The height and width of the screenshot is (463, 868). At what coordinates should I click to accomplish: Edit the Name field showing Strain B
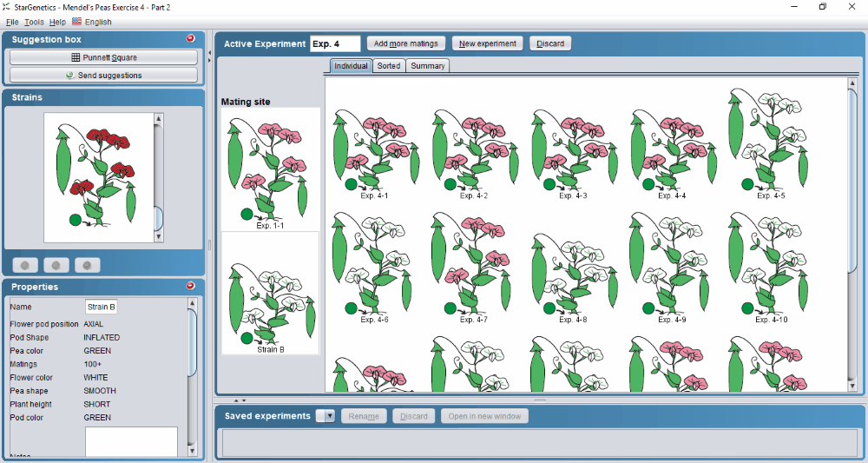[x=102, y=307]
